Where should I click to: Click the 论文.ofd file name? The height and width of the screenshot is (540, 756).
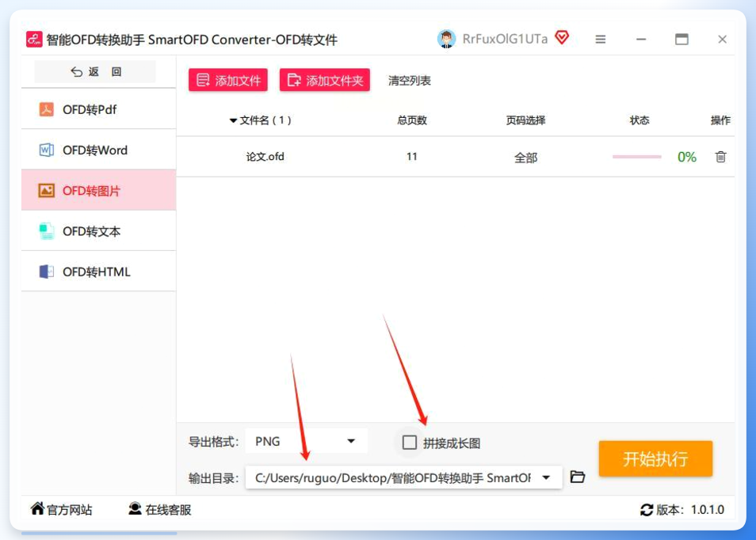click(265, 157)
